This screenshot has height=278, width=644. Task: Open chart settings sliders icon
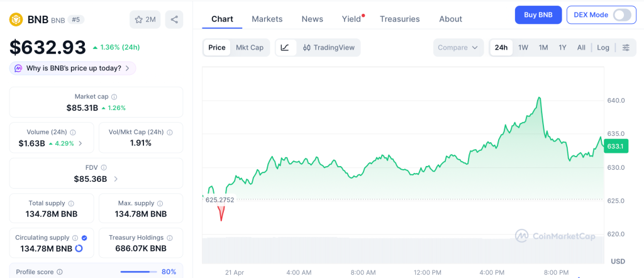[x=626, y=48]
